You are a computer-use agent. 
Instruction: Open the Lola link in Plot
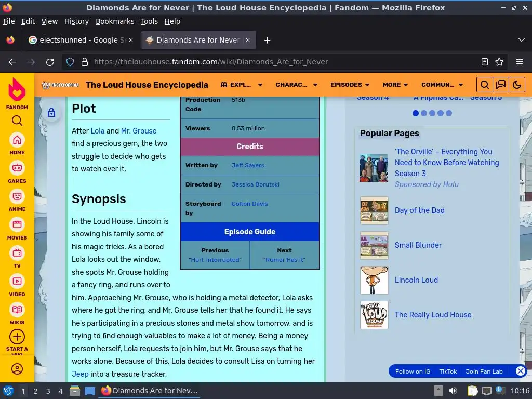coord(97,131)
